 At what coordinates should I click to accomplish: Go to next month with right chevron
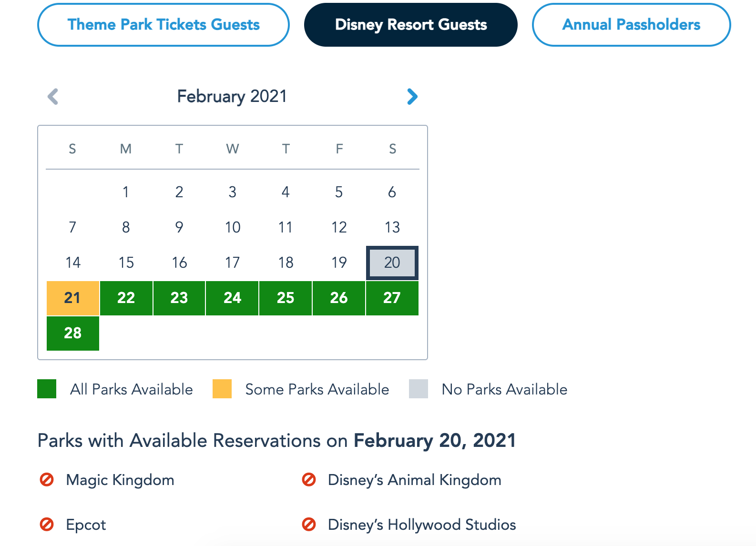412,97
